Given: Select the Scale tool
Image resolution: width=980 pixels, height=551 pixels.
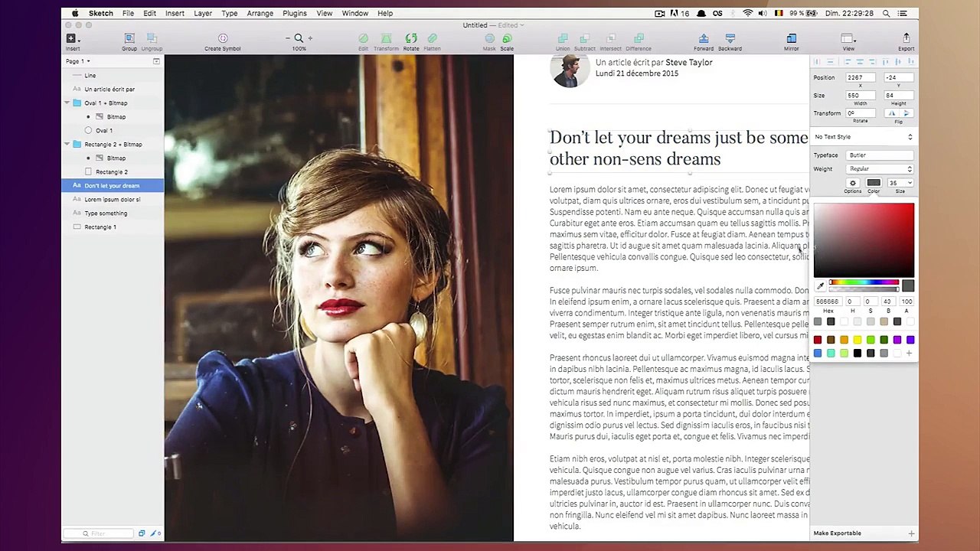Looking at the screenshot, I should (x=507, y=38).
